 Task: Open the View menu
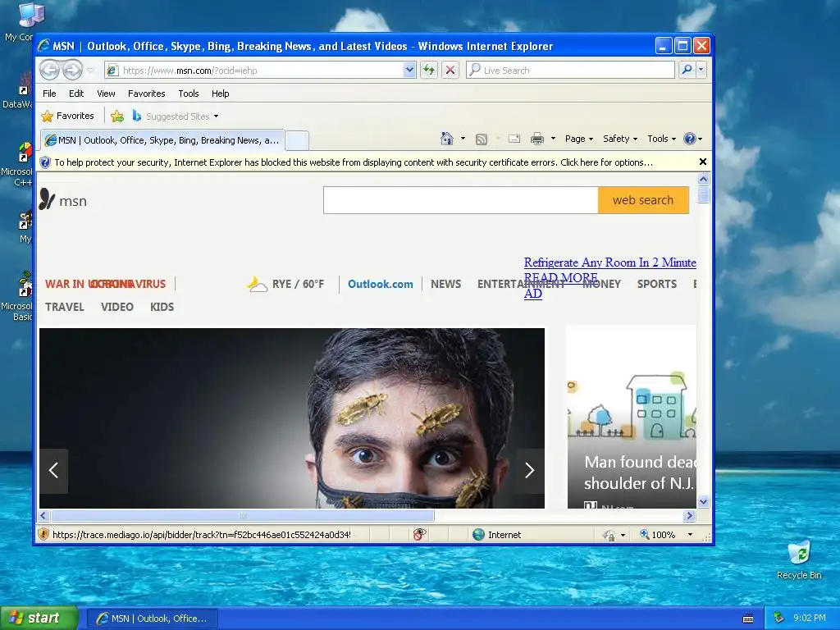(106, 94)
